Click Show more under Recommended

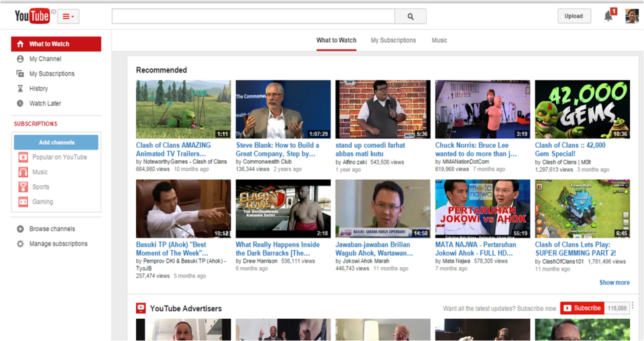pyautogui.click(x=614, y=282)
